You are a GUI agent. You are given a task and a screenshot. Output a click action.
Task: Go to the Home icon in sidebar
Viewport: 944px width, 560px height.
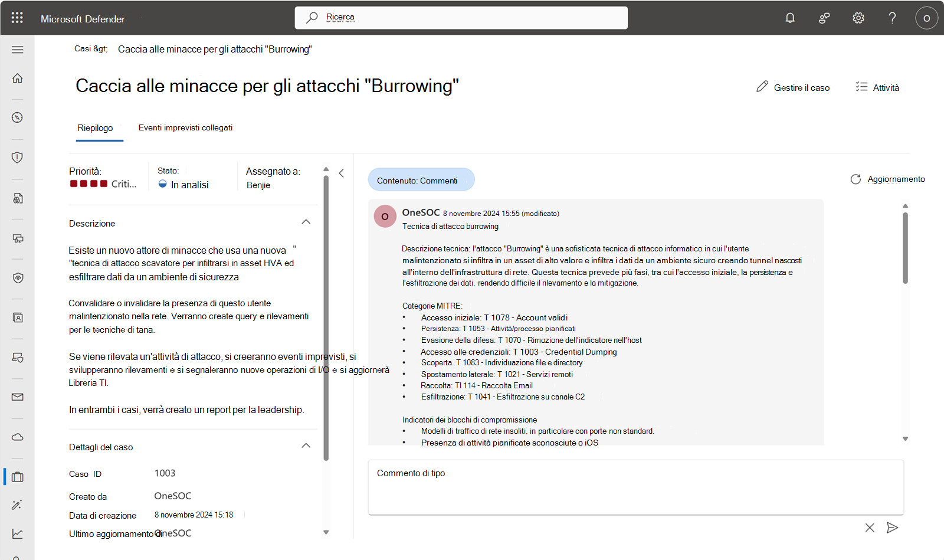pyautogui.click(x=17, y=78)
